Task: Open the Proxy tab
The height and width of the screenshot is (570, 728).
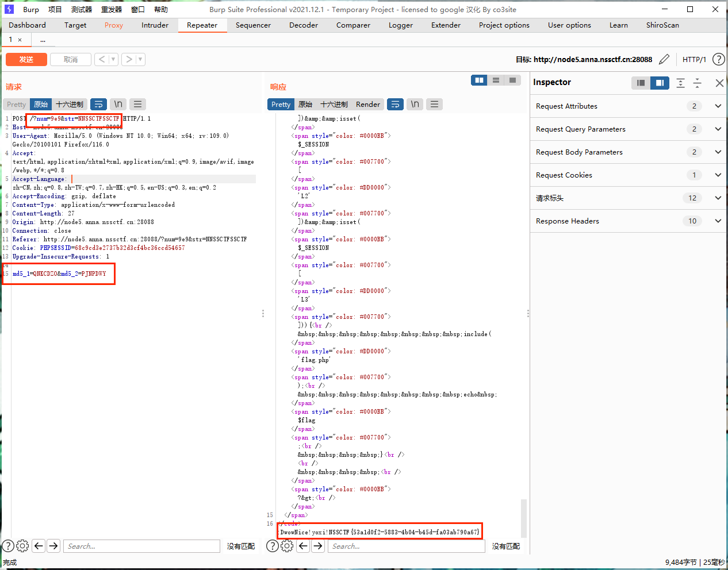Action: coord(114,25)
